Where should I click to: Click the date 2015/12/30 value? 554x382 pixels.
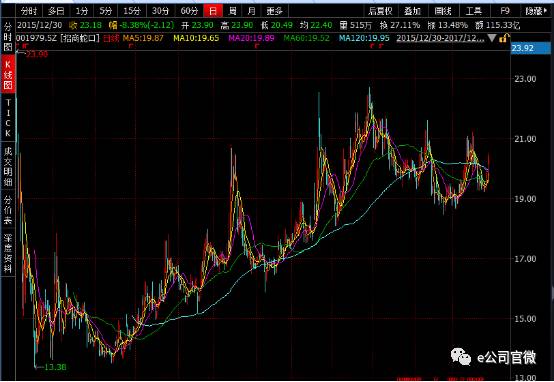tap(40, 25)
